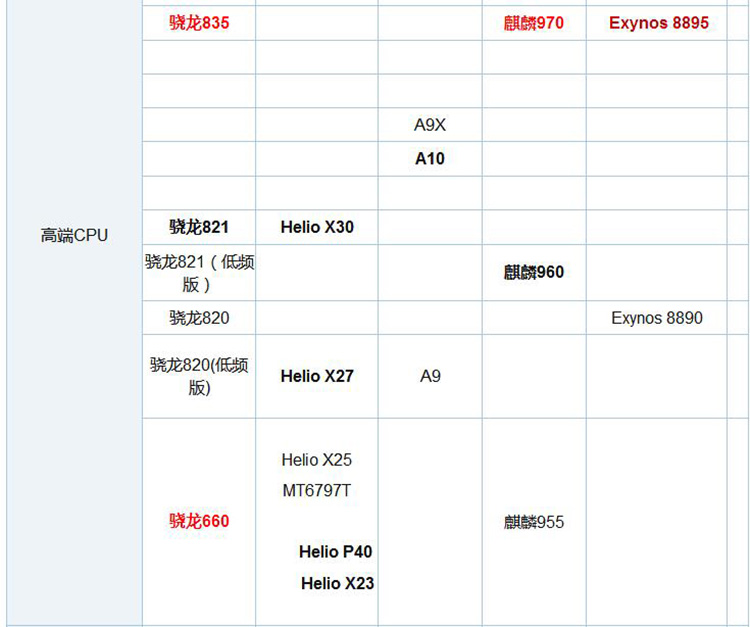Click the Helio X30 entry
750x627 pixels.
317,227
